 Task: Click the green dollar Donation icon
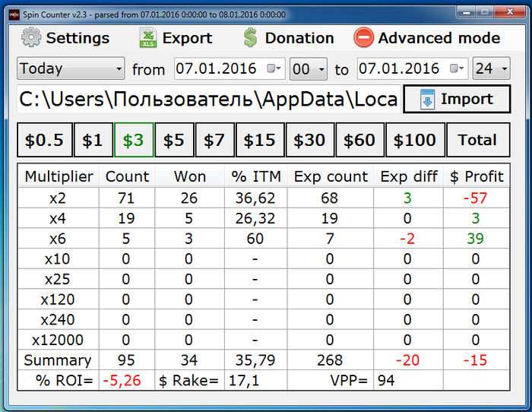(251, 38)
